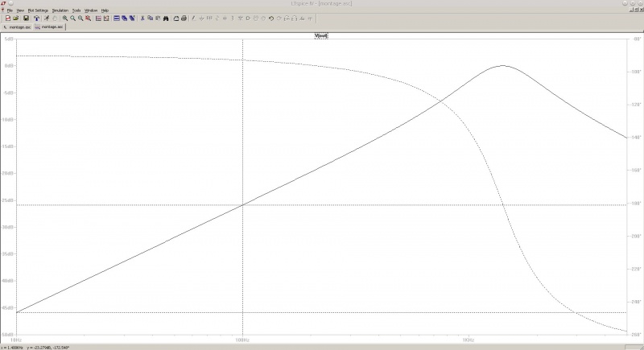The height and width of the screenshot is (350, 644).
Task: Click the V(out) trace label
Action: [321, 35]
